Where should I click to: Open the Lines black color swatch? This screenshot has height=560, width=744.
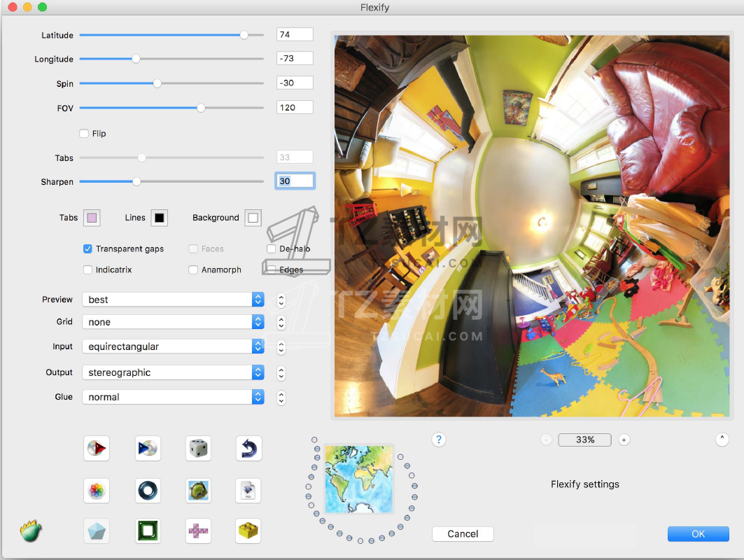point(160,218)
